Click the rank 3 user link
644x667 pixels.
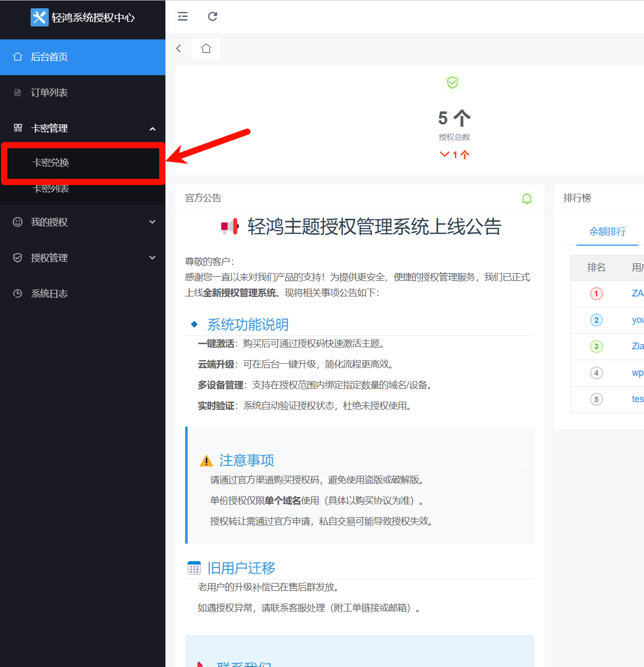[x=637, y=346]
